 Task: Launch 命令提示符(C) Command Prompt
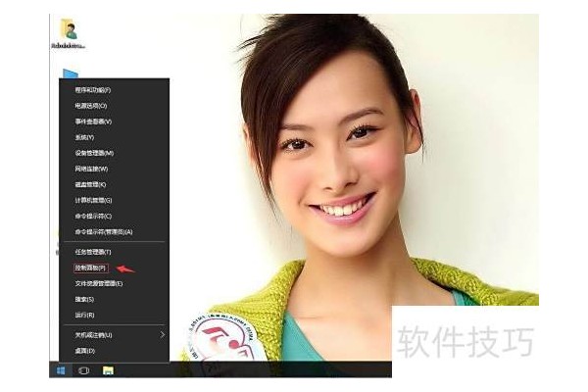point(114,216)
